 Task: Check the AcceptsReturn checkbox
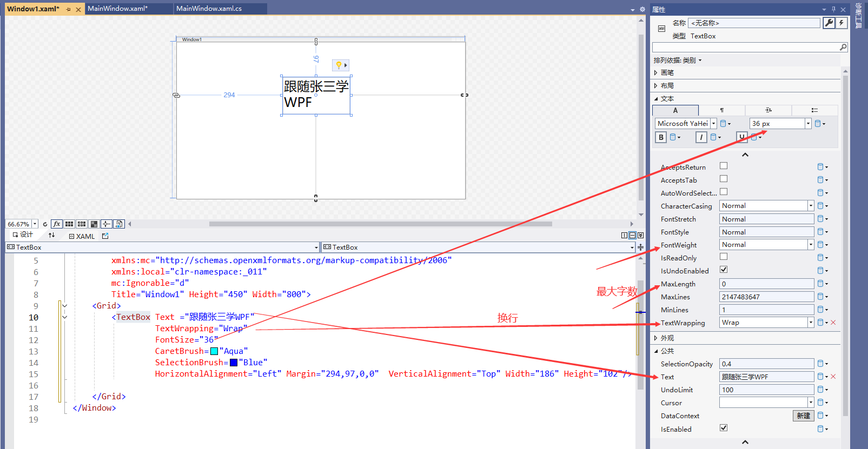724,166
